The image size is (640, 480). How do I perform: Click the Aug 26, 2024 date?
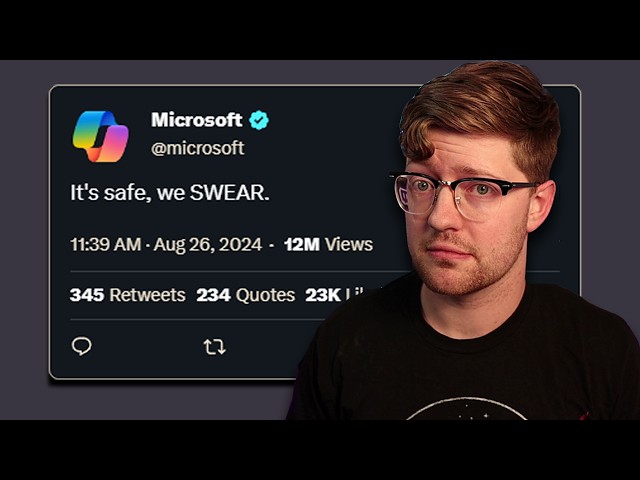[208, 245]
